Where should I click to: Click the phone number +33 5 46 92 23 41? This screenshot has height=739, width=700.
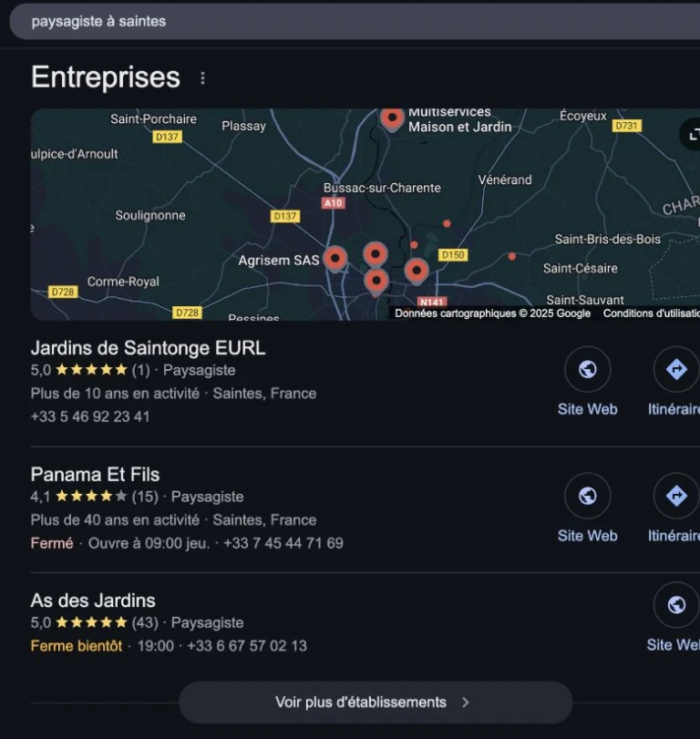(90, 416)
